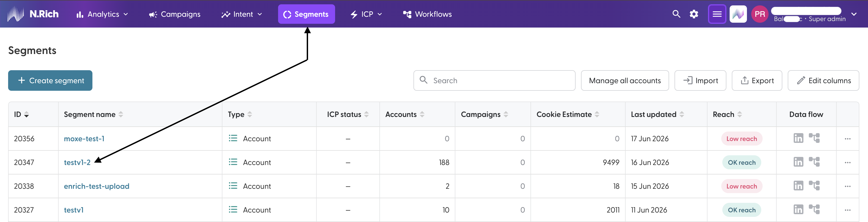The width and height of the screenshot is (868, 222).
Task: Click the PR user avatar
Action: (759, 14)
